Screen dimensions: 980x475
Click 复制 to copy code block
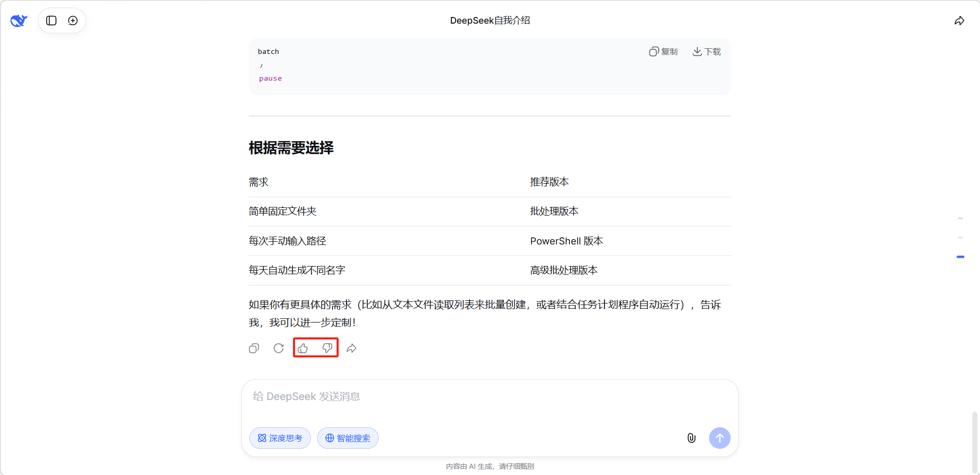[x=663, y=51]
